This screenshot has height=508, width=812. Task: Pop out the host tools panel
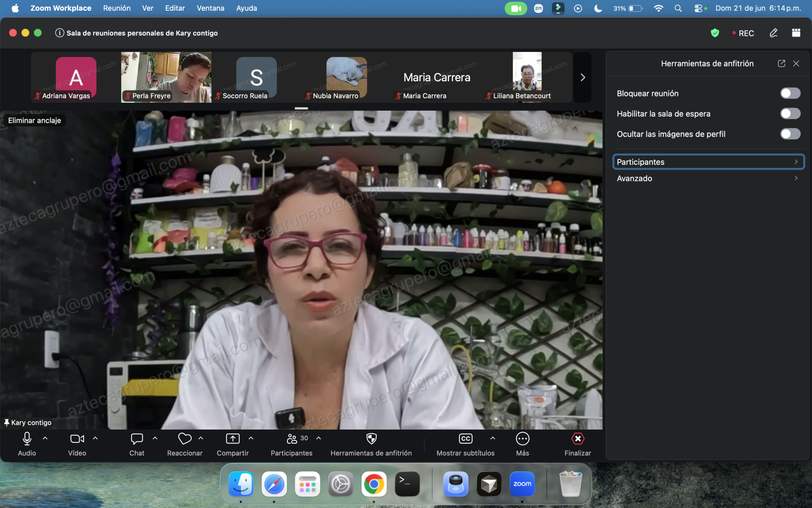tap(781, 63)
